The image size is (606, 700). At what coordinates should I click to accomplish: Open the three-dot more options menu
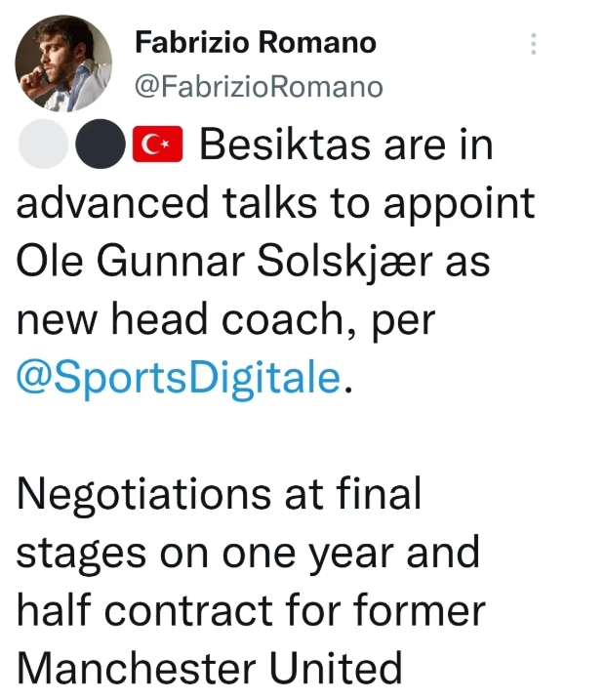click(533, 44)
